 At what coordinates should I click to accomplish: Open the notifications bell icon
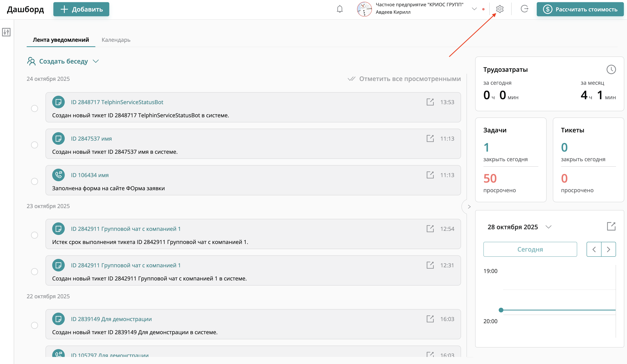(x=340, y=9)
